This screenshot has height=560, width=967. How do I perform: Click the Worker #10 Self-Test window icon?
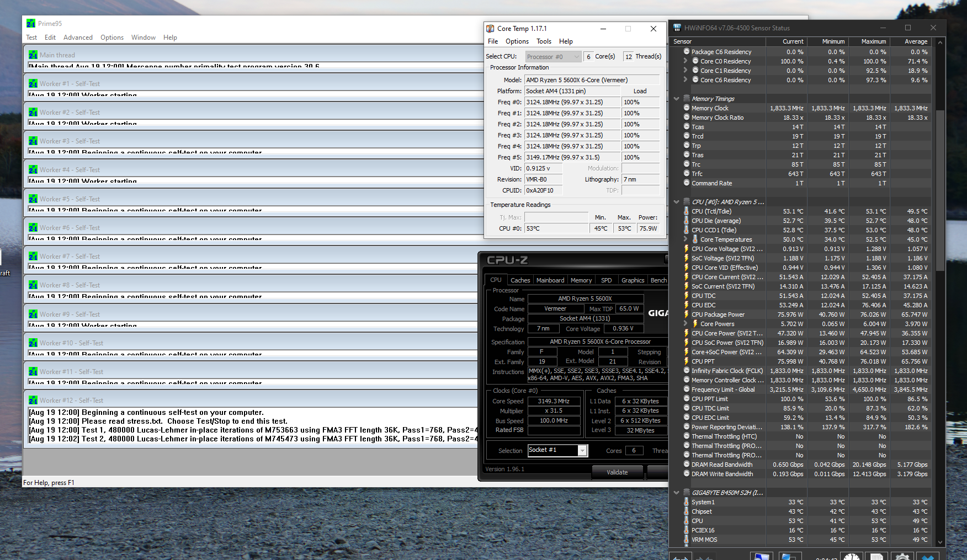pyautogui.click(x=33, y=343)
